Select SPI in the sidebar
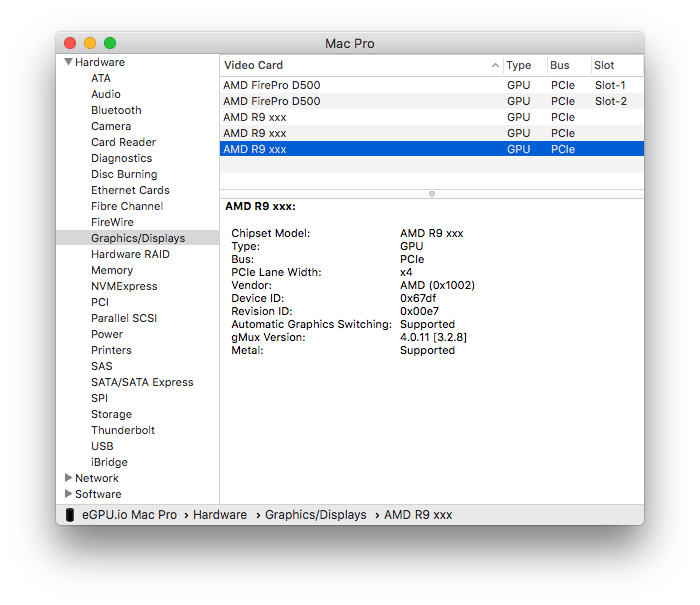Viewport: 700px width, 605px height. pyautogui.click(x=100, y=398)
